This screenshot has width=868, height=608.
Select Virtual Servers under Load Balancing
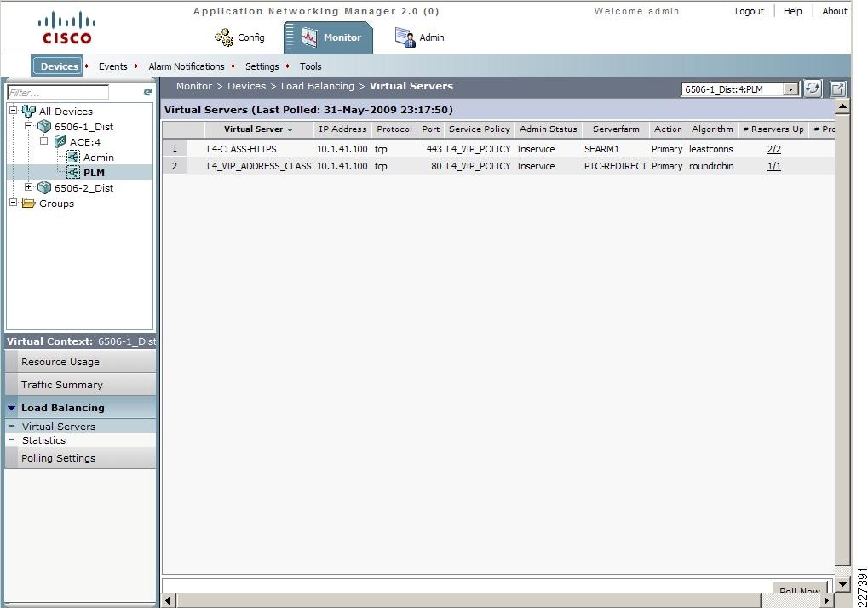pyautogui.click(x=80, y=426)
